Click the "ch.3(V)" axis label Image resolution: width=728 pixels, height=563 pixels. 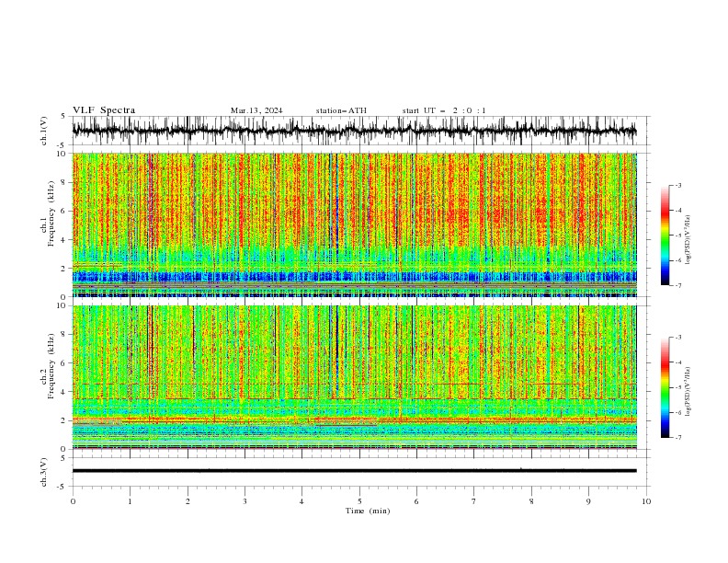tap(44, 472)
